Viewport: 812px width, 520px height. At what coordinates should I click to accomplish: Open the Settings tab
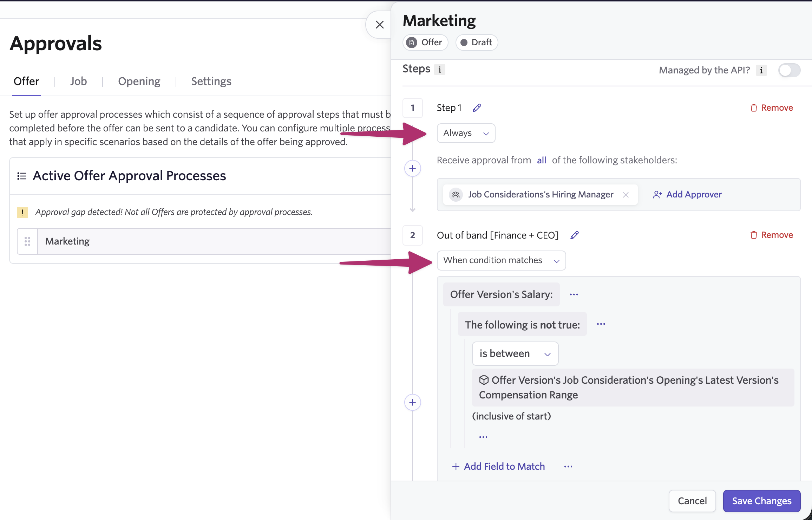click(211, 81)
